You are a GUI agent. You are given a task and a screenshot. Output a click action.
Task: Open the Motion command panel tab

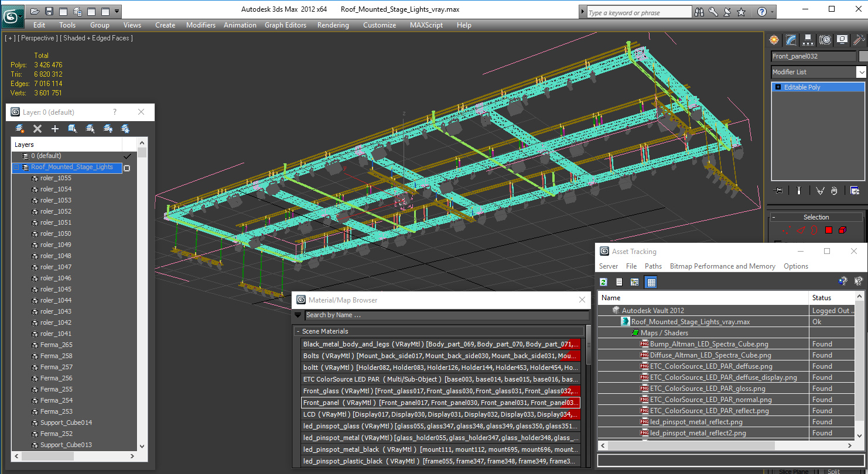pyautogui.click(x=825, y=40)
